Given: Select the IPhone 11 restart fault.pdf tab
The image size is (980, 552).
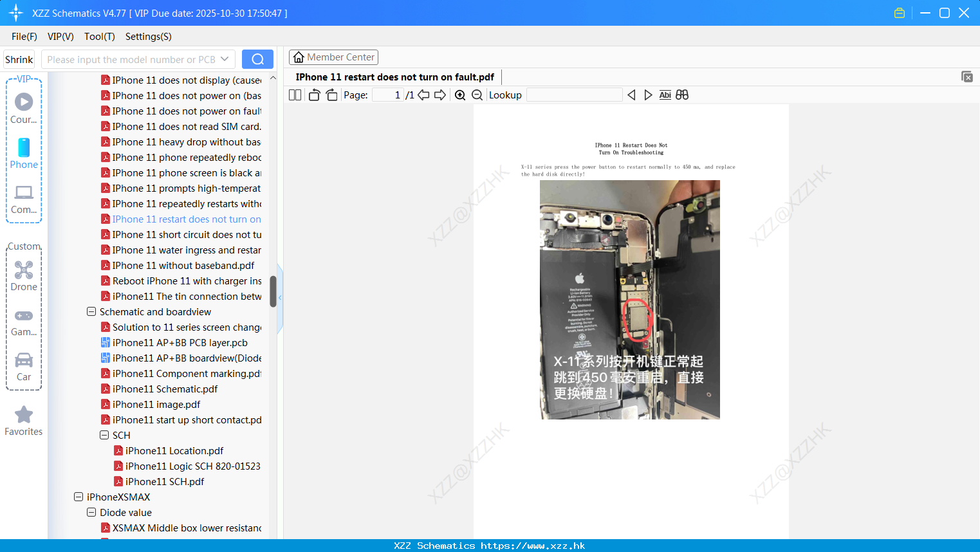Looking at the screenshot, I should pyautogui.click(x=395, y=77).
